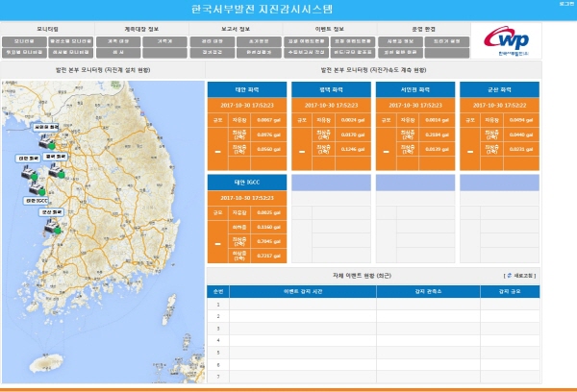Image resolution: width=577 pixels, height=392 pixels.
Task: Click the 태안 IGCC panel header
Action: click(245, 181)
